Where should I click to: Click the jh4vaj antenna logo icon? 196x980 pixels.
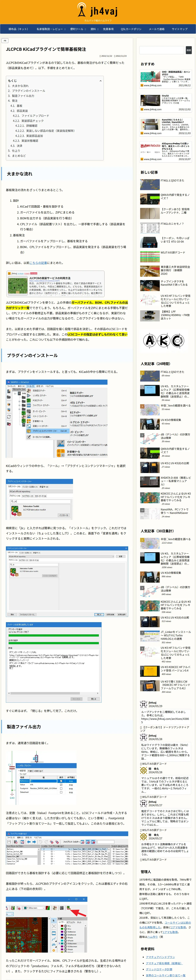(x=82, y=10)
